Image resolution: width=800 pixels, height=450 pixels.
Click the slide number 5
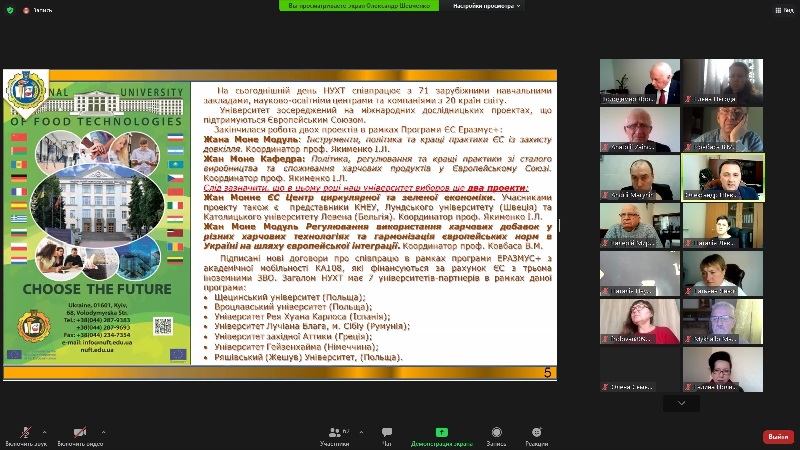547,373
